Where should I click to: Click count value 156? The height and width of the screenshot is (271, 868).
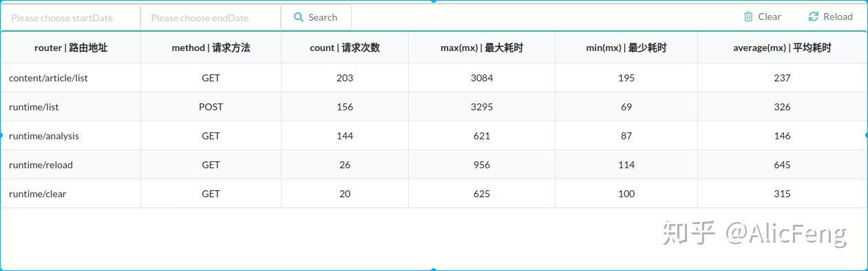345,107
